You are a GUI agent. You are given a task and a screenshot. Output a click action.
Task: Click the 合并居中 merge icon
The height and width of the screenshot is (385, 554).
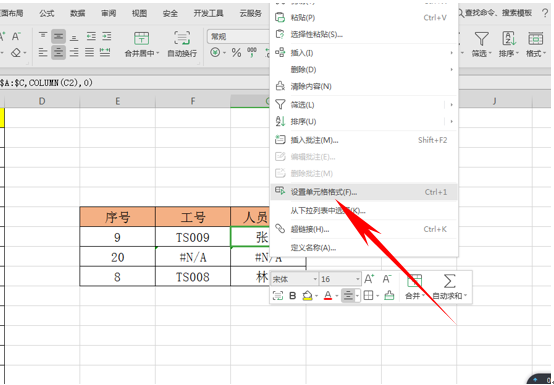141,38
